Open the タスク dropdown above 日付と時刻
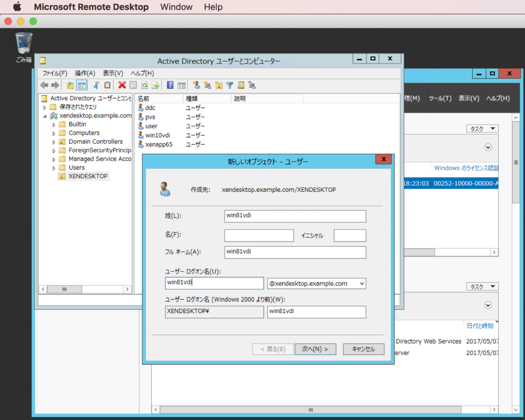525x420 pixels. [x=482, y=287]
